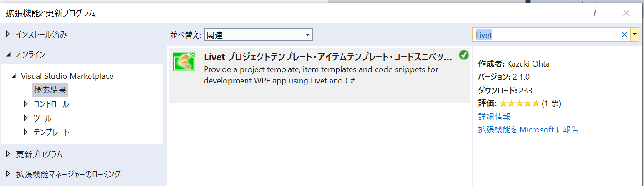Expand the ツール tree node
This screenshot has height=186, width=644.
point(26,118)
